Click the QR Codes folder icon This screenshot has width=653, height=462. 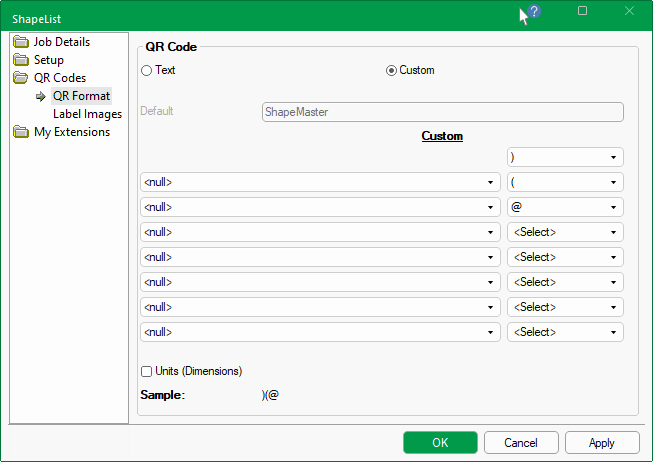21,78
